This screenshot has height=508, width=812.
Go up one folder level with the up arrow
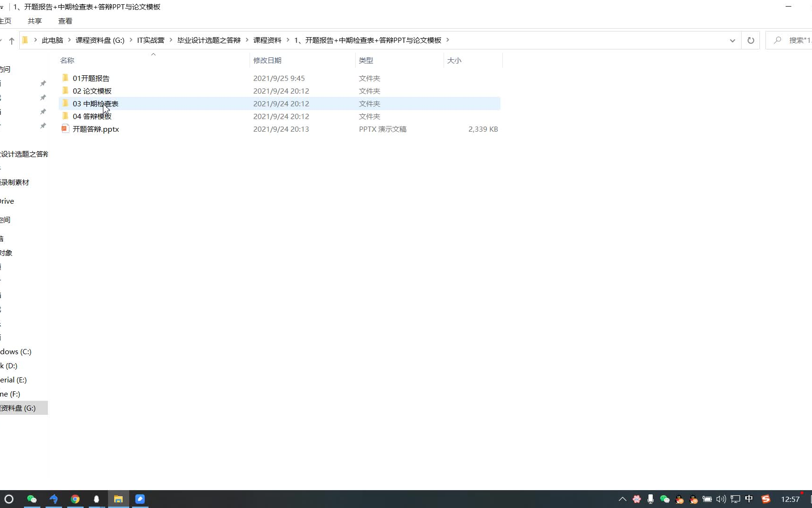coord(12,40)
